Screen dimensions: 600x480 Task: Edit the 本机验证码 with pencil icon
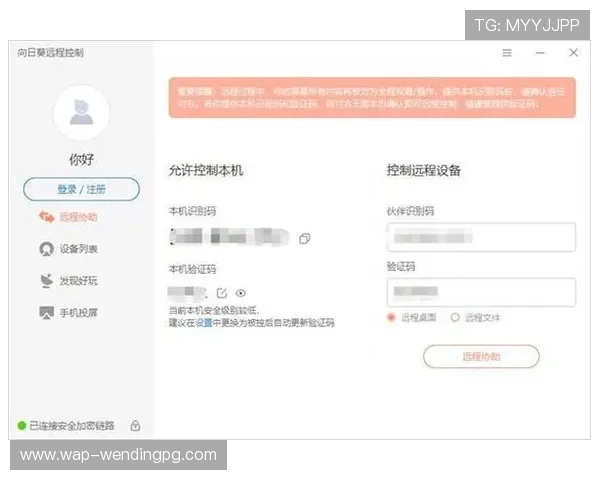222,293
